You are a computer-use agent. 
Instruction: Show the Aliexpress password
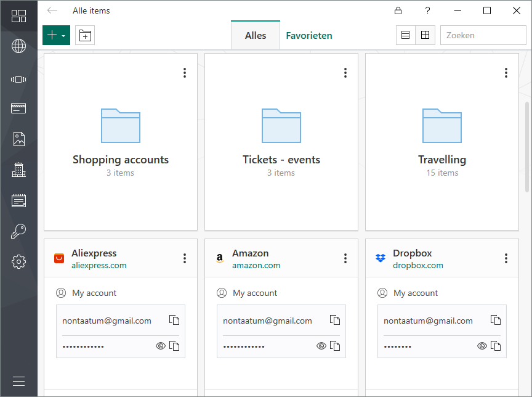[x=161, y=346]
